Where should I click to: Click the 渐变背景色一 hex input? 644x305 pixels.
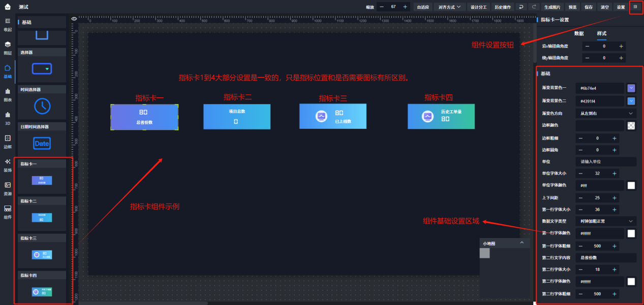pos(600,88)
